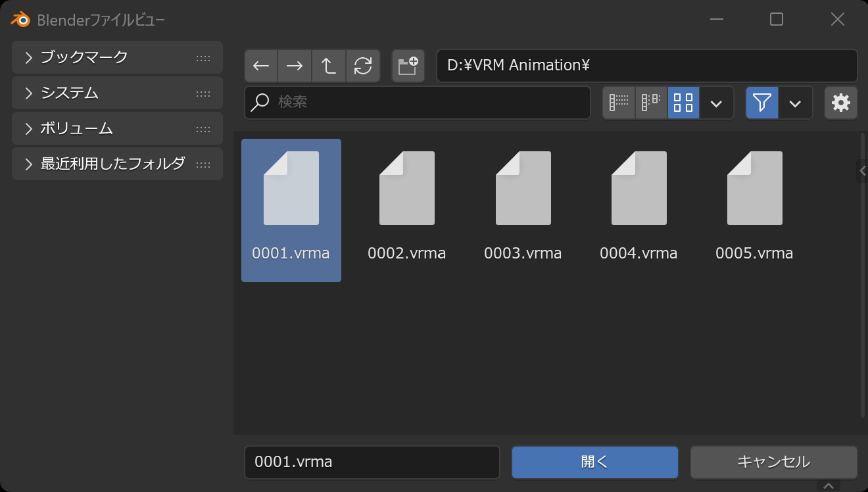Image resolution: width=868 pixels, height=492 pixels.
Task: Select the 0003.vrma file
Action: pyautogui.click(x=523, y=204)
